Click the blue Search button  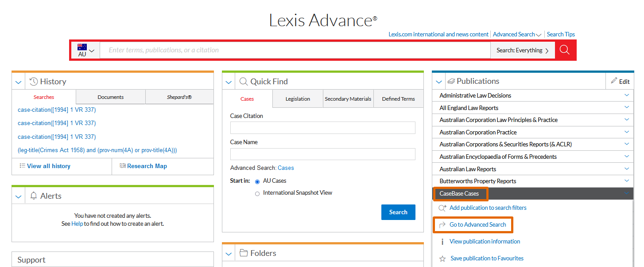398,212
